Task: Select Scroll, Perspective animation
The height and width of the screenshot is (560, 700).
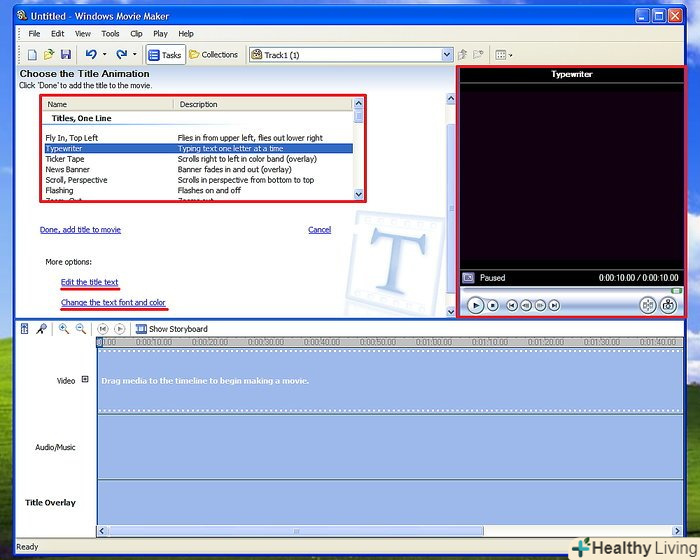Action: pyautogui.click(x=198, y=180)
